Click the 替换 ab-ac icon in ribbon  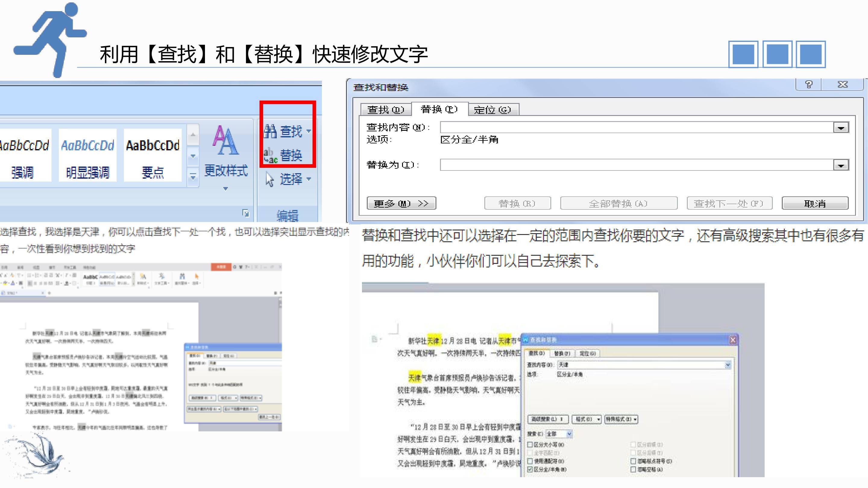[271, 156]
